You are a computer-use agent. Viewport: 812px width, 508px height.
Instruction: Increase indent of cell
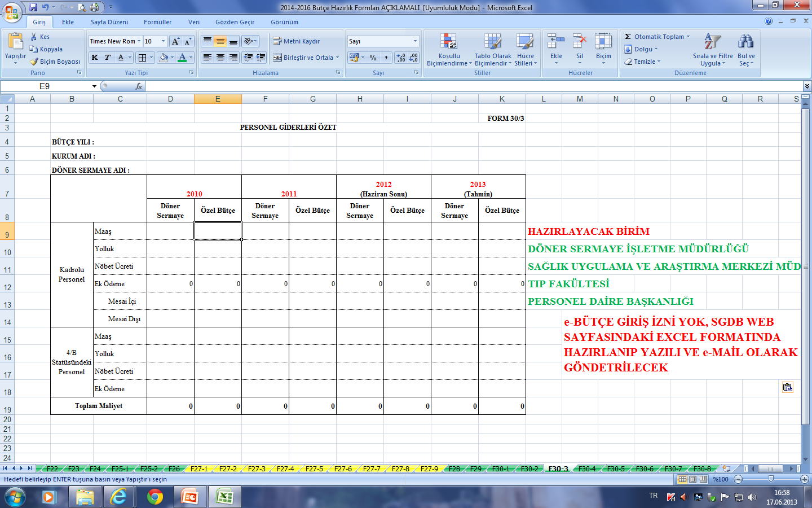(261, 58)
